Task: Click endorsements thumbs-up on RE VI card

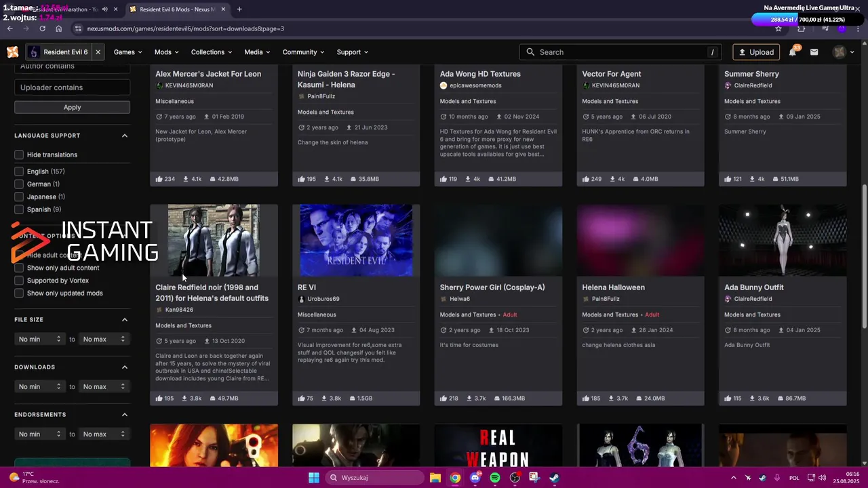Action: [x=301, y=399]
